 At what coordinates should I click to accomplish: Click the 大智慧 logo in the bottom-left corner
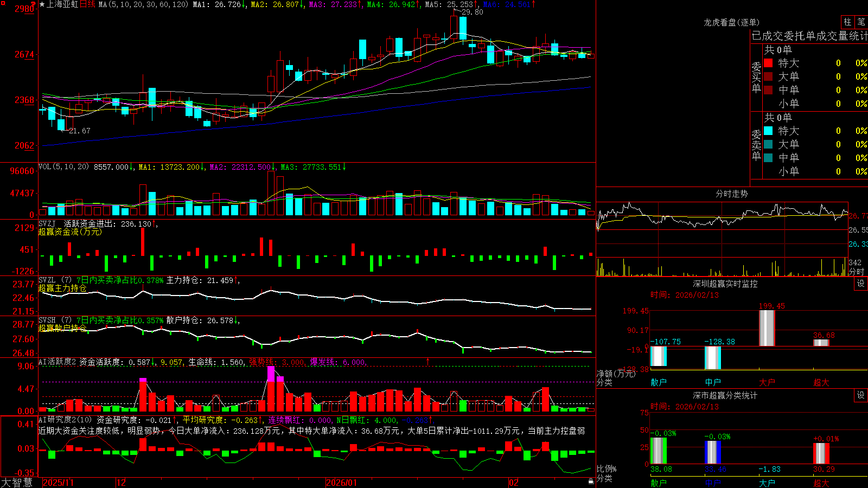[17, 483]
